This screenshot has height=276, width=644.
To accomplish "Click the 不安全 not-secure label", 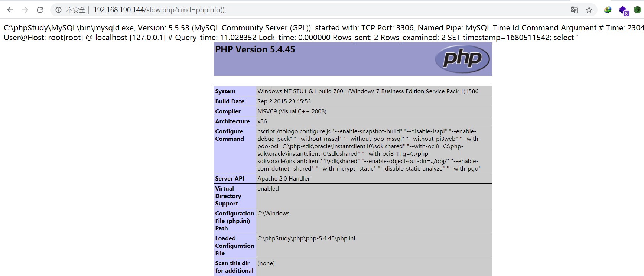I will coord(76,10).
